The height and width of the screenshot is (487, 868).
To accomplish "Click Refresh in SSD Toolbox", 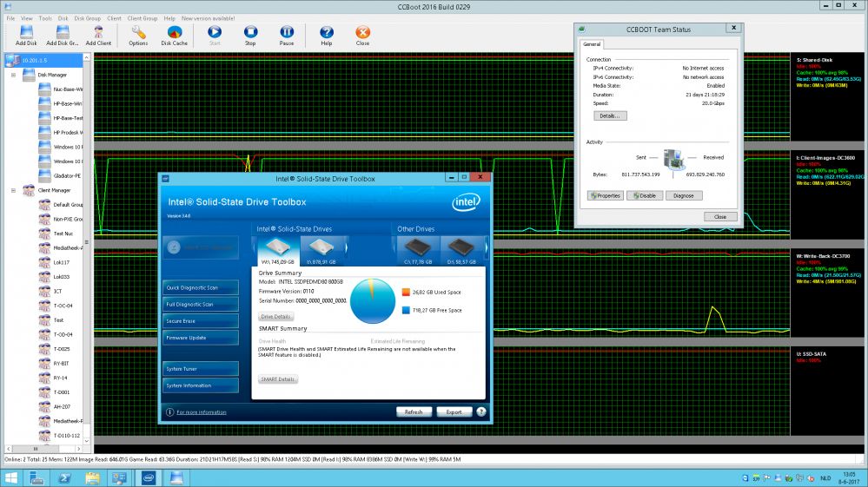I will coord(414,411).
